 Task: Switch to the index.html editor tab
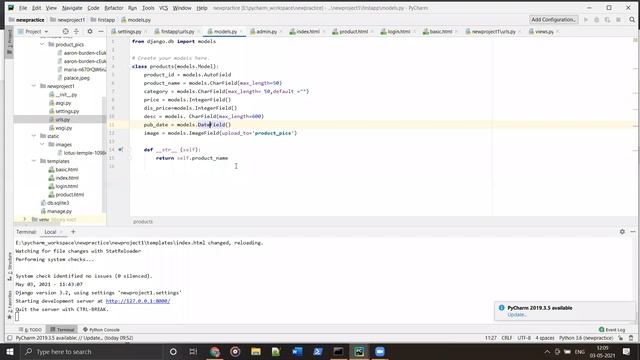click(x=307, y=31)
